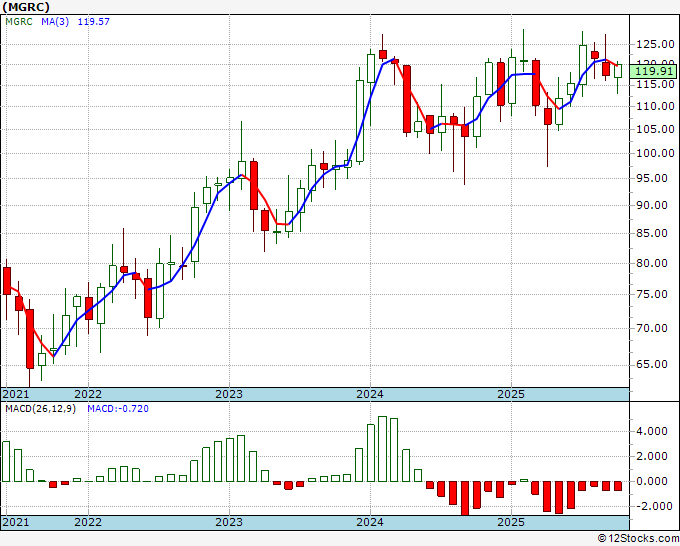
Task: Click 2021 on the price chart timeline
Action: point(16,394)
